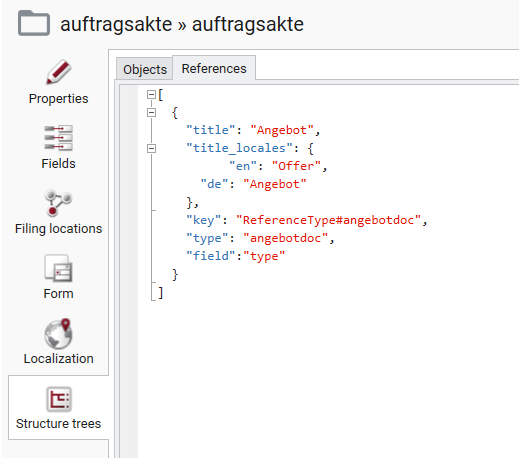Select the Filing locations icon
The image size is (519, 458).
(58, 203)
